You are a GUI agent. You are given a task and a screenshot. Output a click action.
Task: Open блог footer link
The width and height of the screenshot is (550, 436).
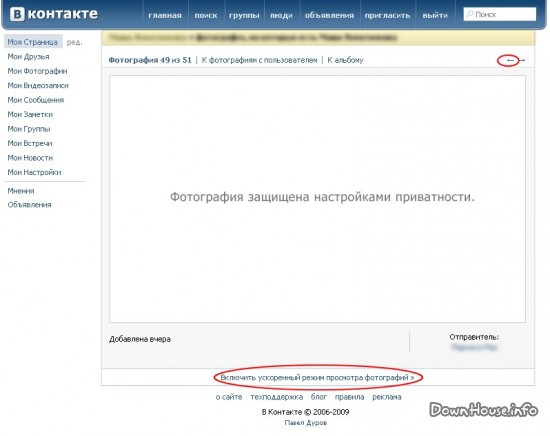tap(318, 397)
